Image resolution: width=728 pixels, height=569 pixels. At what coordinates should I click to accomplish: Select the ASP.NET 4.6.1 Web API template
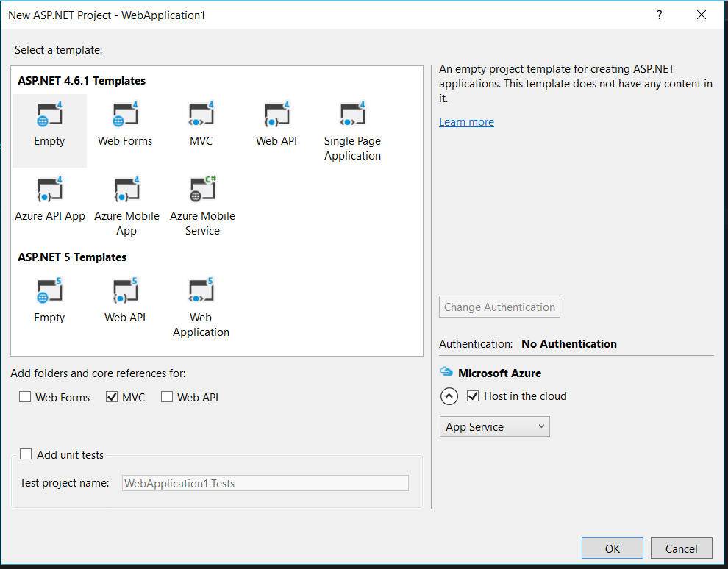pyautogui.click(x=276, y=115)
